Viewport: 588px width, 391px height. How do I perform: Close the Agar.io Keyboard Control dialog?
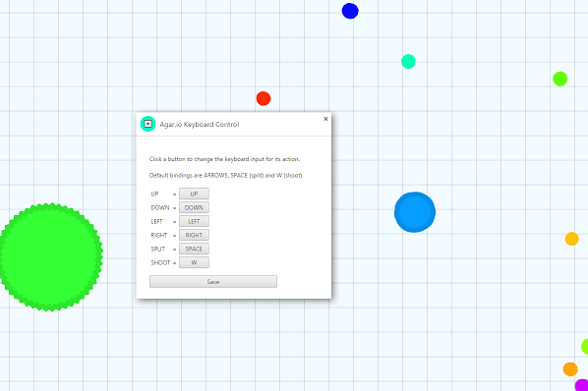[325, 119]
